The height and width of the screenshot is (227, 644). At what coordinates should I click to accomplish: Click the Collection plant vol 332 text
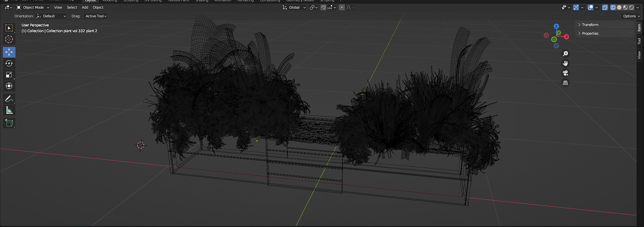click(72, 31)
